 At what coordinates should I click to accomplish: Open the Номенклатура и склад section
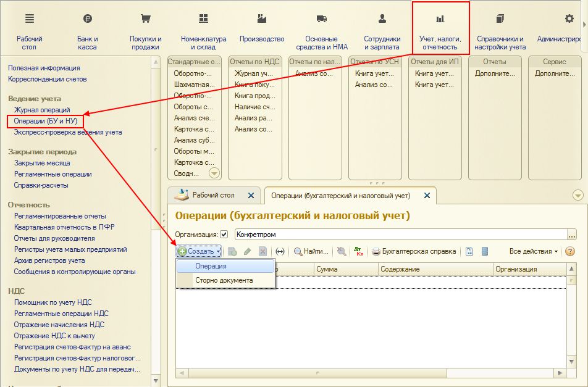click(x=203, y=31)
